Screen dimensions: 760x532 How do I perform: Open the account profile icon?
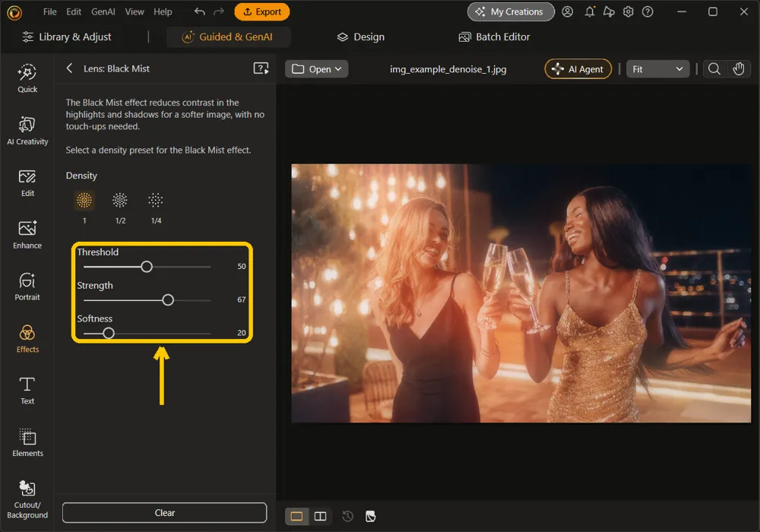coord(568,11)
